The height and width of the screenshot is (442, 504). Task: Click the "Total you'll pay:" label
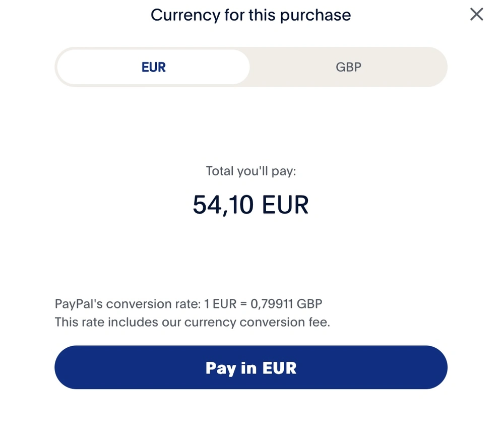[x=251, y=171]
